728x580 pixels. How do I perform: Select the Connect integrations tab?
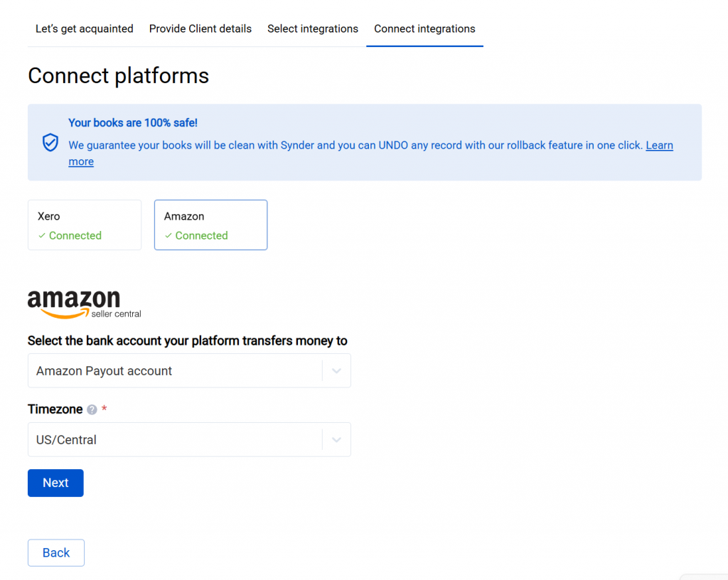[424, 28]
